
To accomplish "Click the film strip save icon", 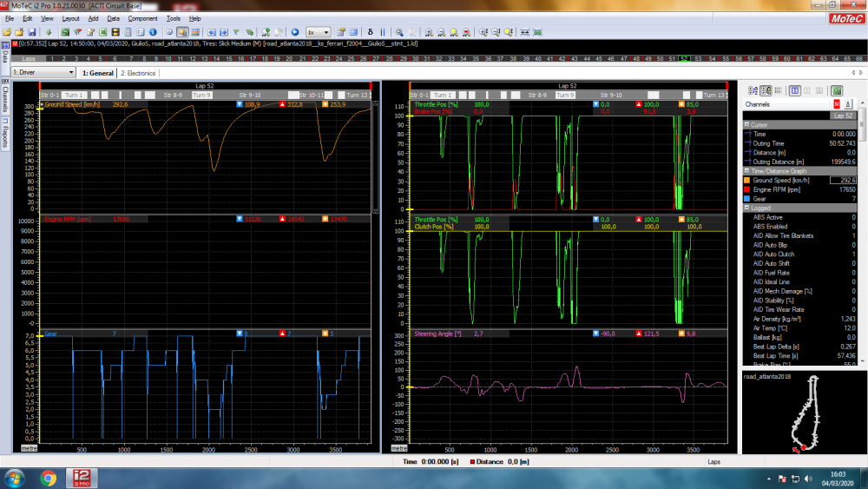I will pyautogui.click(x=115, y=32).
